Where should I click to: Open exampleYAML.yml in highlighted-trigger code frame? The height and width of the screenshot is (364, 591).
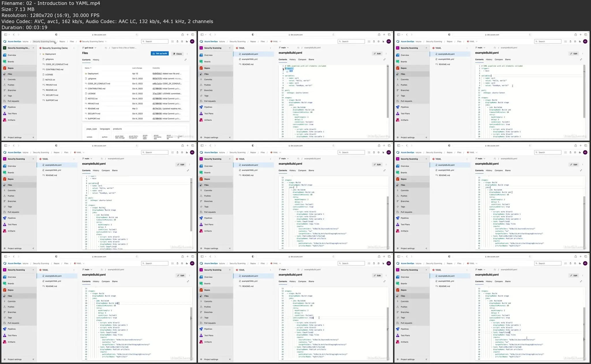(249, 59)
